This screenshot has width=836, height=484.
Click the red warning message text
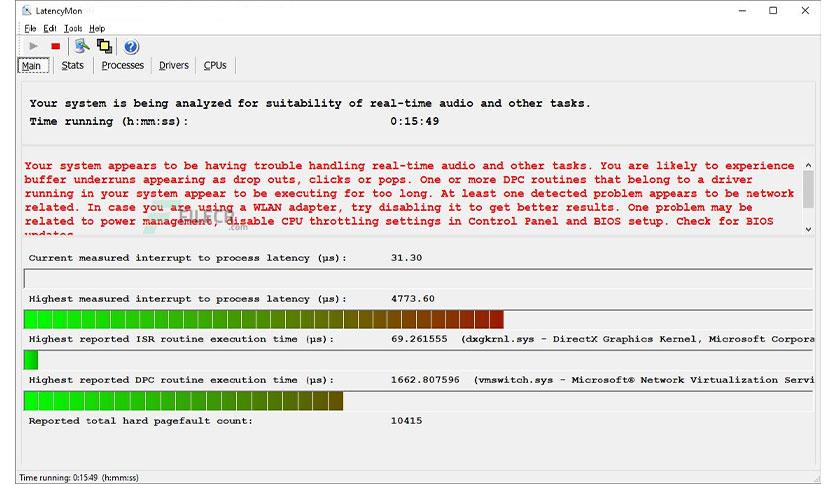(x=409, y=197)
